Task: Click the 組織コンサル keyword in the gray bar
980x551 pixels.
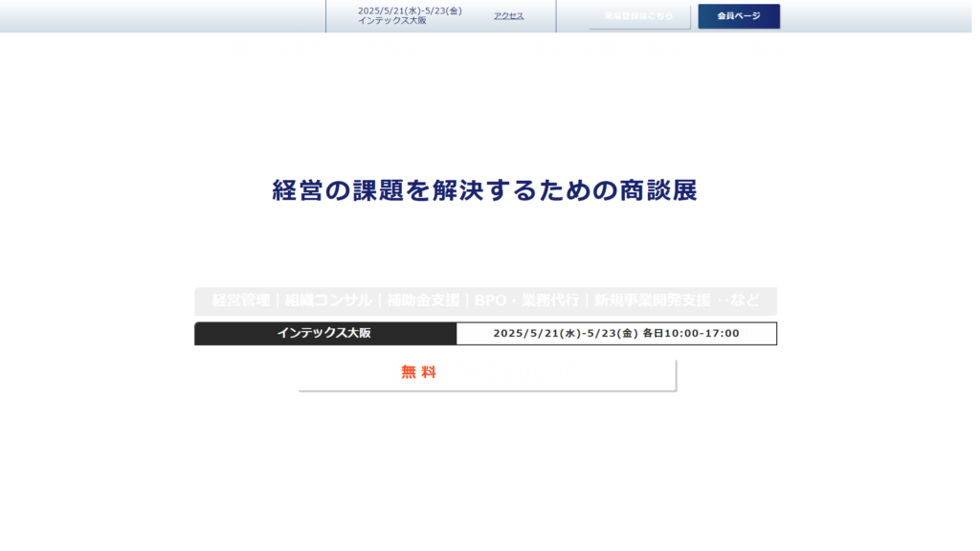Action: (328, 300)
